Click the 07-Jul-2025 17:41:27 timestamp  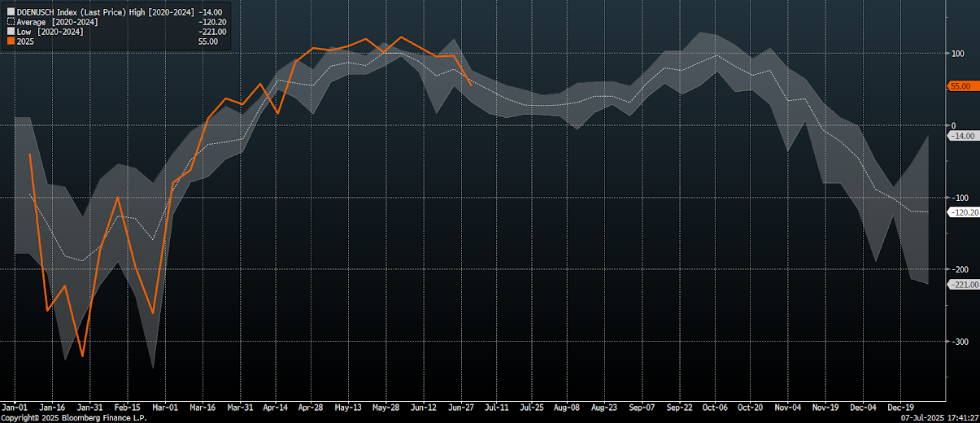(x=939, y=417)
